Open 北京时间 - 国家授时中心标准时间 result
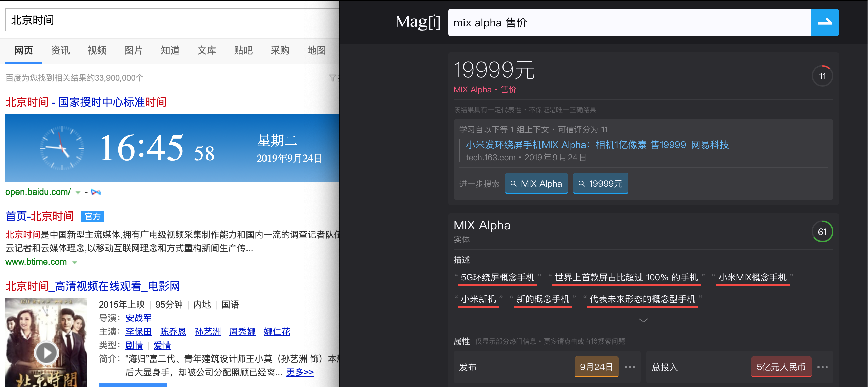Screen dimensions: 868x387 click(86, 102)
